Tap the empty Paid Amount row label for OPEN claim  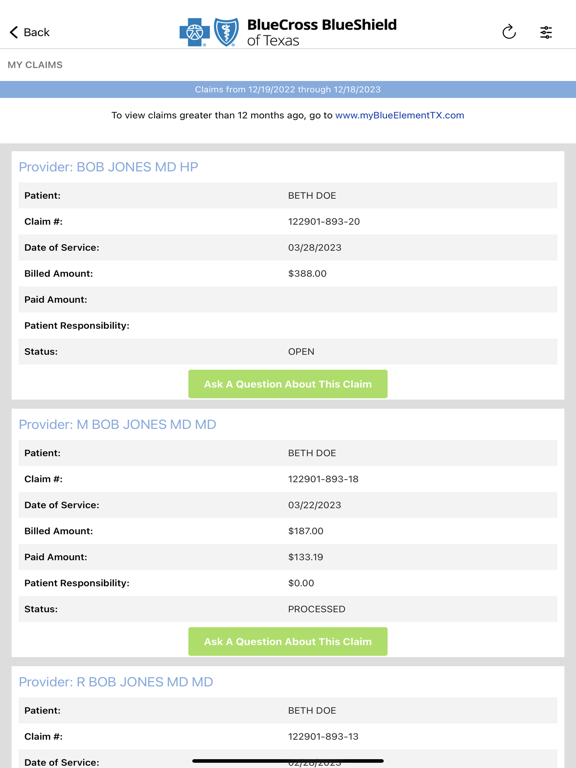[56, 299]
